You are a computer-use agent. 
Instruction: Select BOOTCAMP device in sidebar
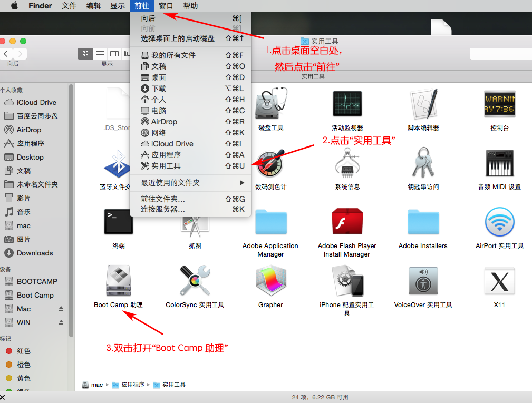point(34,281)
